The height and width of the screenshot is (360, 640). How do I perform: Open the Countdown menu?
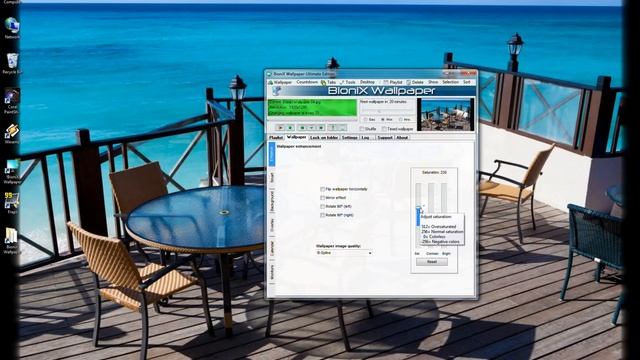tap(307, 82)
